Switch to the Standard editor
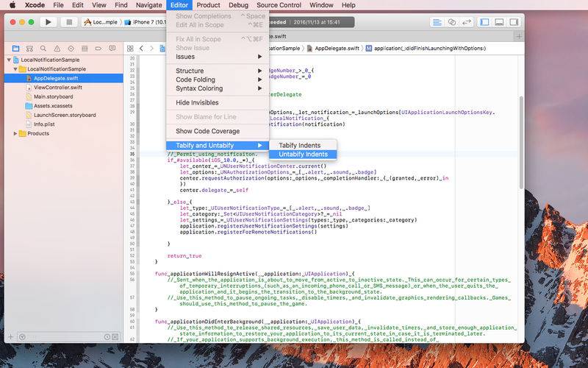The width and height of the screenshot is (588, 368). click(x=437, y=22)
